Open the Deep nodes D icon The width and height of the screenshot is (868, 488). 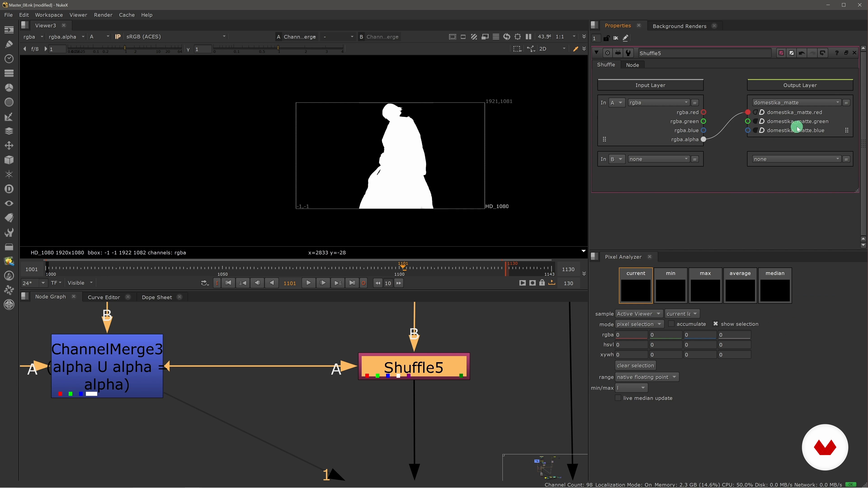[9, 189]
